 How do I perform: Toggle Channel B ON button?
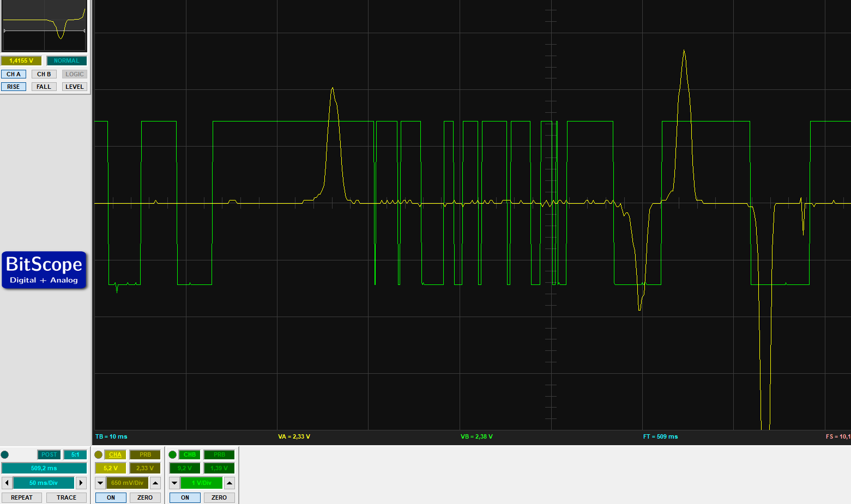(x=185, y=497)
